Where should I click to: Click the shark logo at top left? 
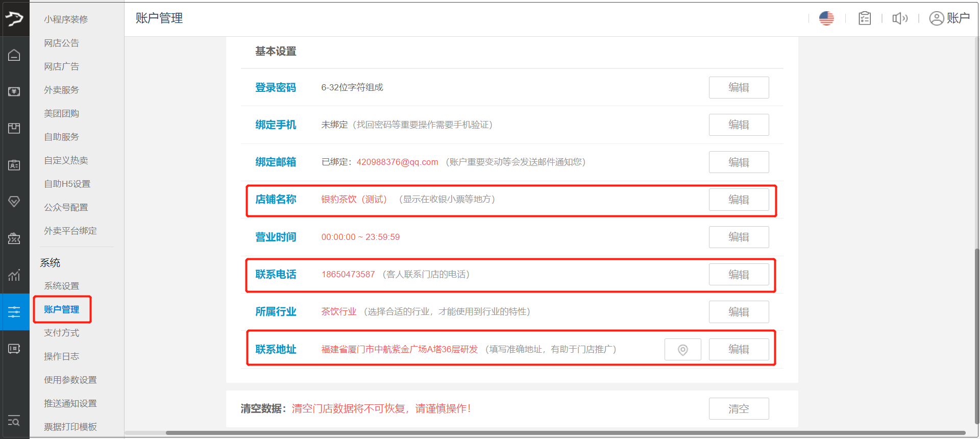point(14,19)
